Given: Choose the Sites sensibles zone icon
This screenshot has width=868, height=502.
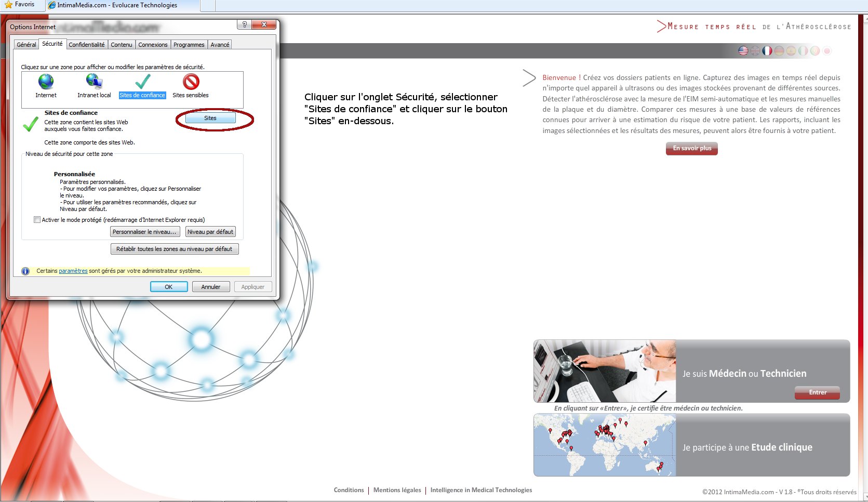Looking at the screenshot, I should coord(191,82).
